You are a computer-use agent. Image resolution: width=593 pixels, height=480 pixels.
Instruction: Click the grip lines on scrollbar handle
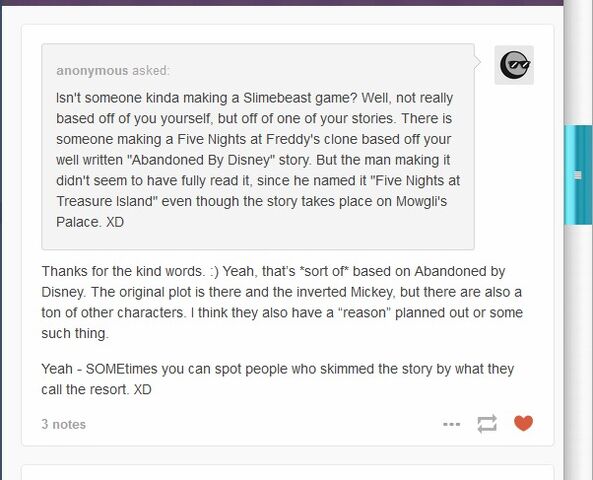coord(578,175)
